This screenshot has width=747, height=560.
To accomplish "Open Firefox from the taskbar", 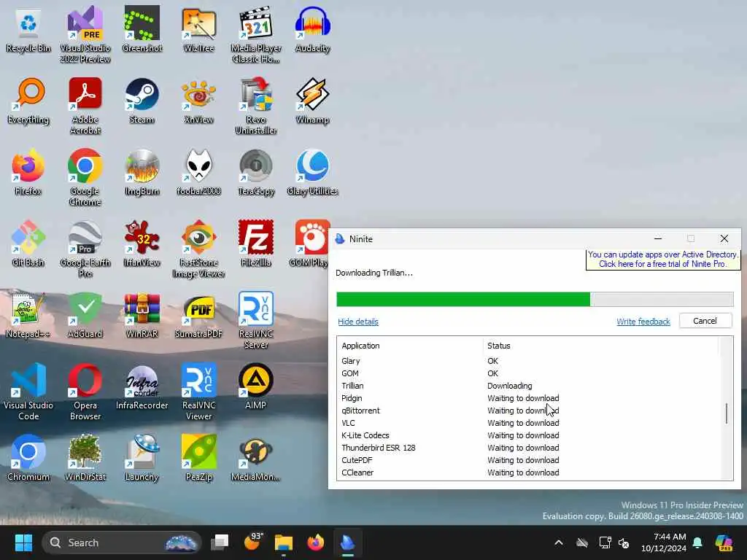I will 315,542.
